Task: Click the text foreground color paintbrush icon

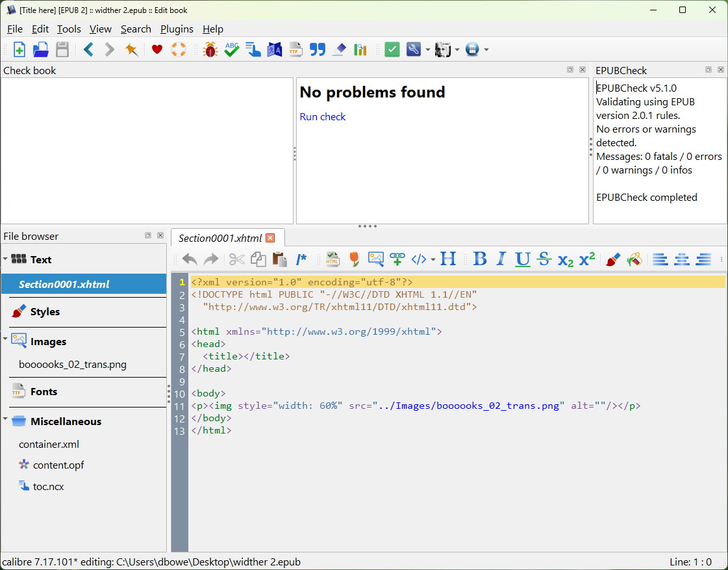Action: click(612, 259)
